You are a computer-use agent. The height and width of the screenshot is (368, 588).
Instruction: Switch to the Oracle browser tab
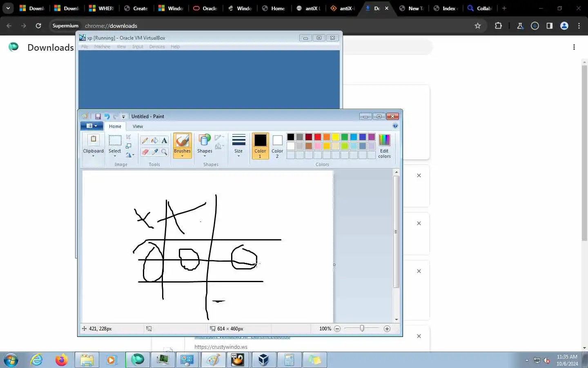tap(205, 8)
